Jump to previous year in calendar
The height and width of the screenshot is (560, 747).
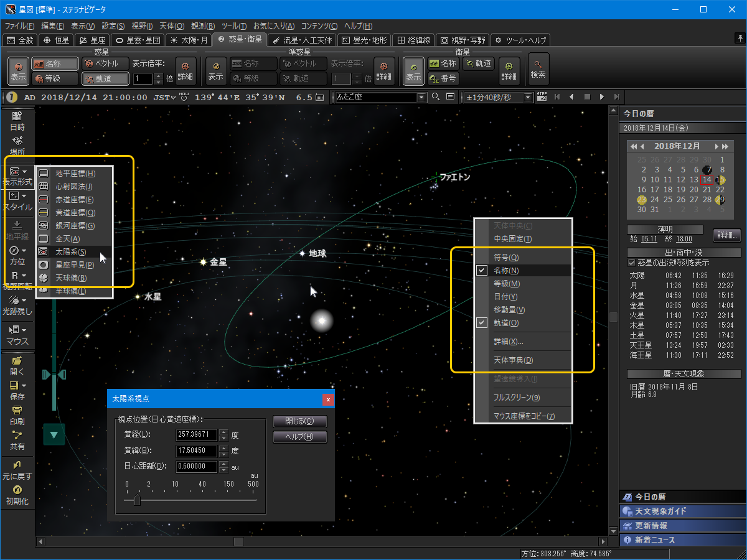(634, 146)
